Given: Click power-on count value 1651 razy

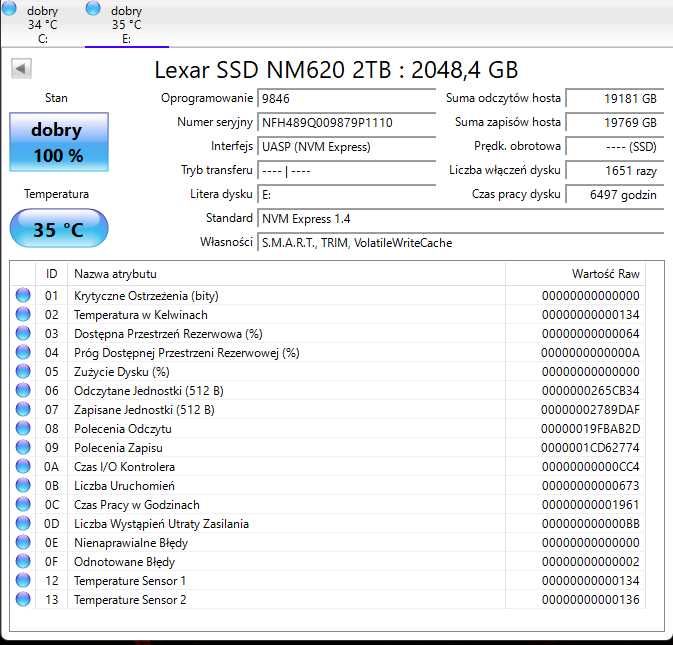Looking at the screenshot, I should pyautogui.click(x=615, y=170).
